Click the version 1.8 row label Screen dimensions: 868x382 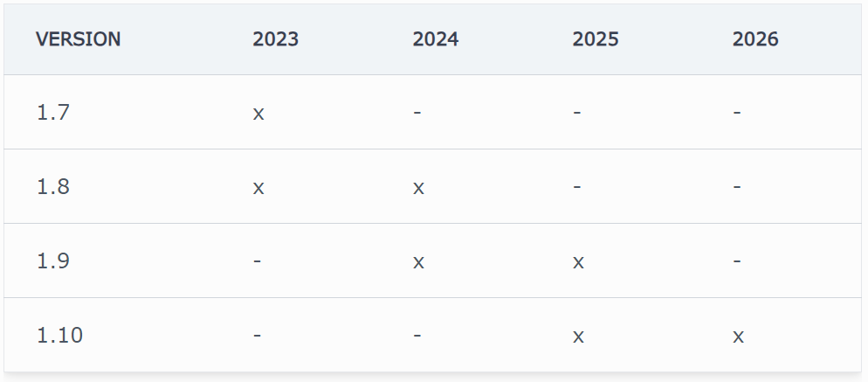pos(52,187)
